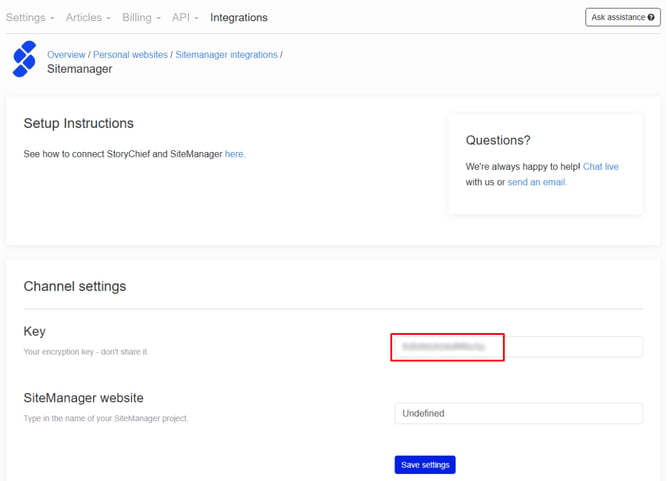This screenshot has width=670, height=481.
Task: Click the 'Questions?' heading text
Action: click(x=498, y=140)
